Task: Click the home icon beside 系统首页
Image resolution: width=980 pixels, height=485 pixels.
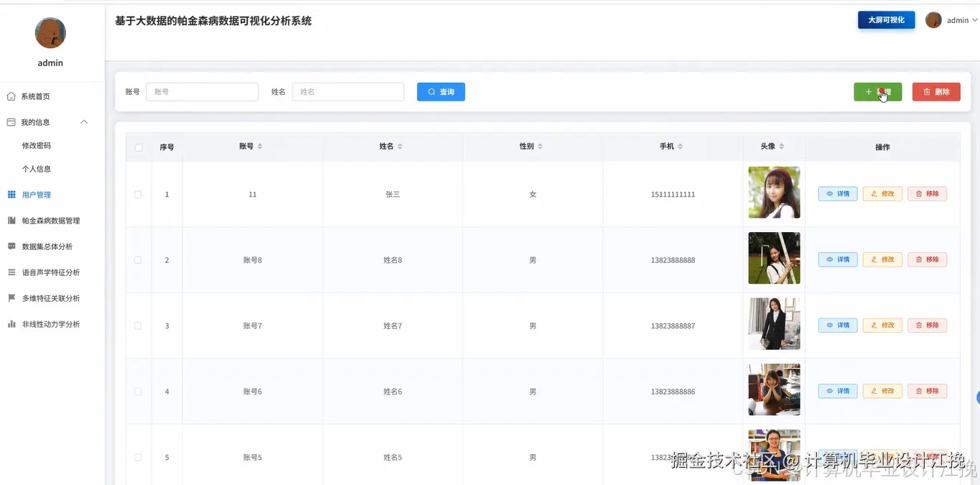Action: coord(11,96)
